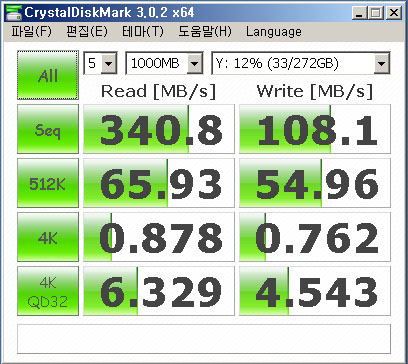Click the Read [MB/s] column header

158,91
